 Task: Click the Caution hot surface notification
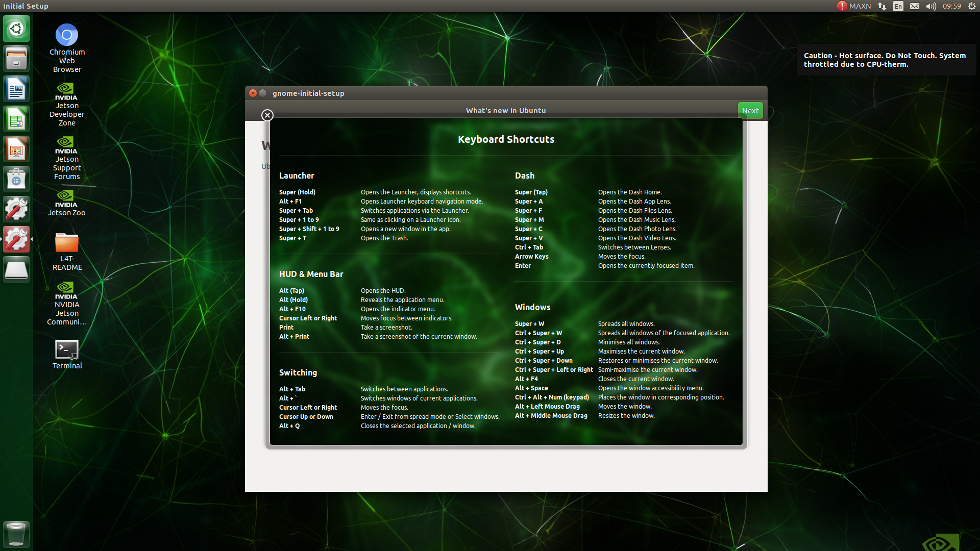coord(886,60)
